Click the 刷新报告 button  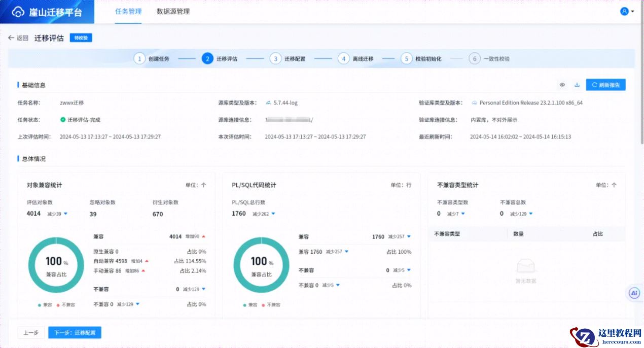[x=605, y=85]
